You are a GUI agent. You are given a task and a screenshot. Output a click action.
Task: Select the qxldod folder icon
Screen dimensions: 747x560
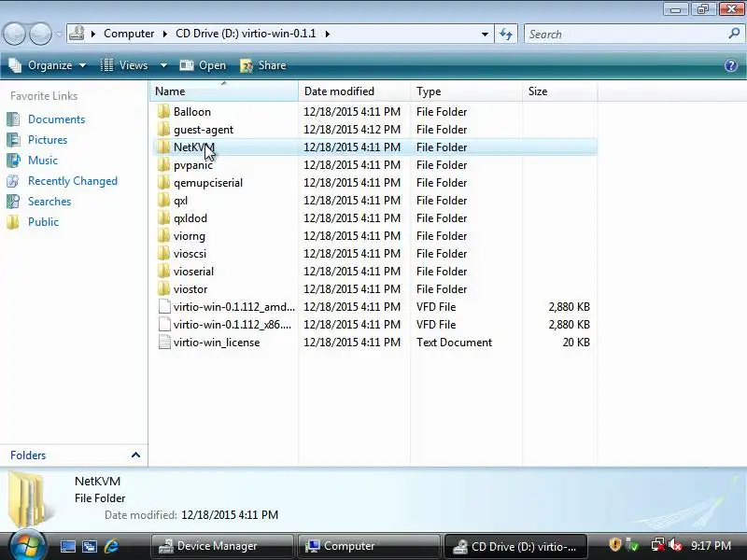pyautogui.click(x=163, y=218)
